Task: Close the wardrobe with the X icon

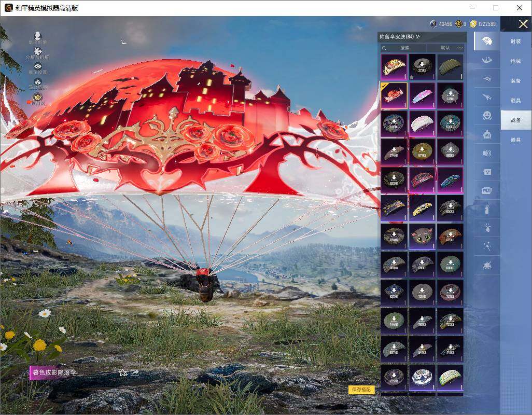Action: click(x=523, y=24)
